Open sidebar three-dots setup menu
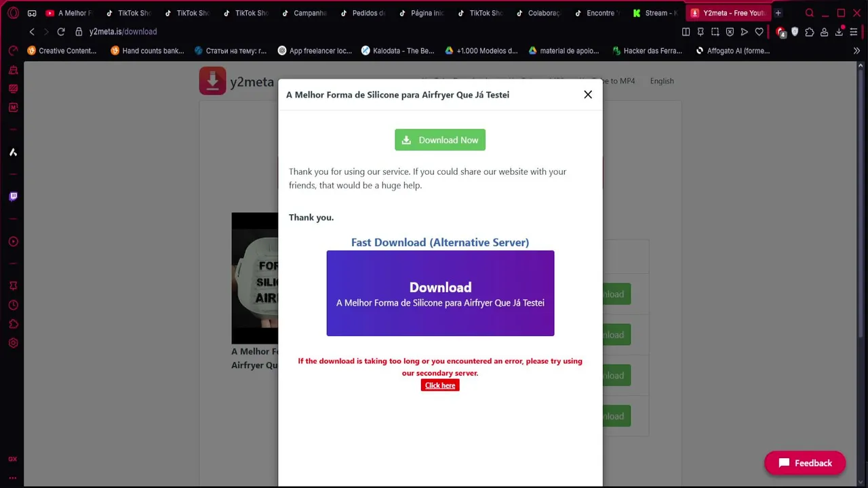 coord(13,478)
